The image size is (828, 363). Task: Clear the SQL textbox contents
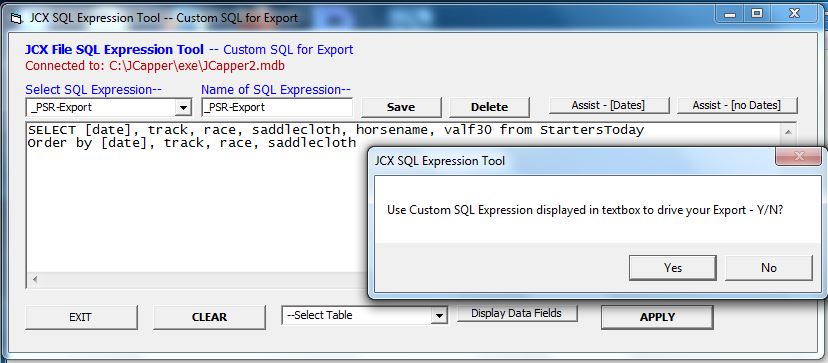point(209,317)
